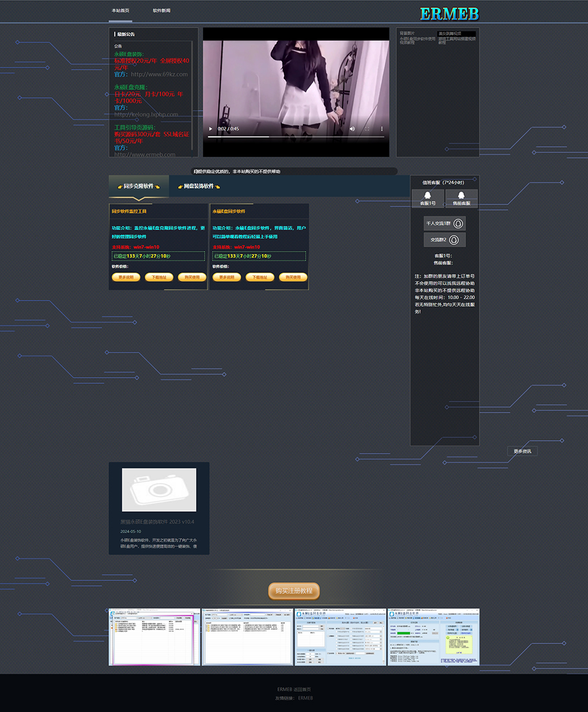Click the 值班客服 (7*24小时) heading
Screen dimensions: 588x712
click(x=443, y=182)
